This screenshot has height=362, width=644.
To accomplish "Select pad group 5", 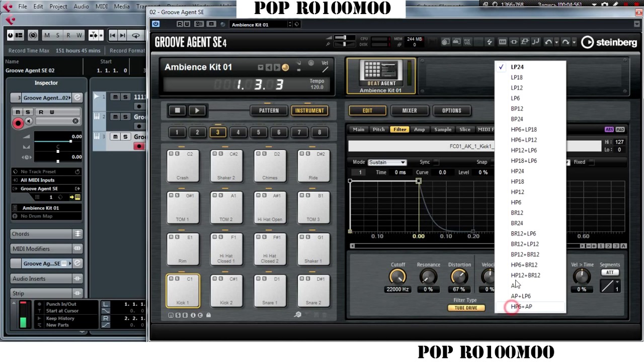I will 259,132.
